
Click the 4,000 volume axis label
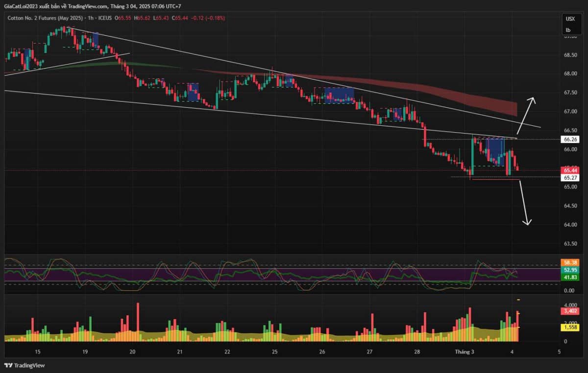570,305
